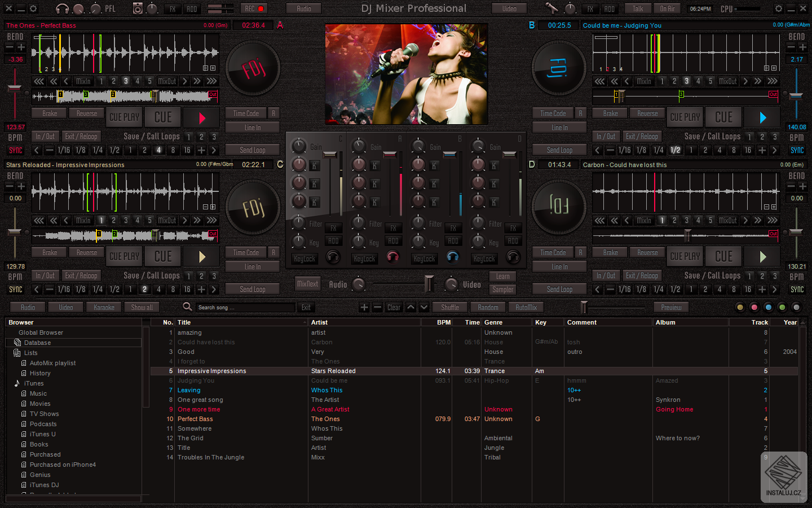Viewport: 812px width, 508px height.
Task: Open settings gear at top-left corner
Action: pyautogui.click(x=33, y=8)
